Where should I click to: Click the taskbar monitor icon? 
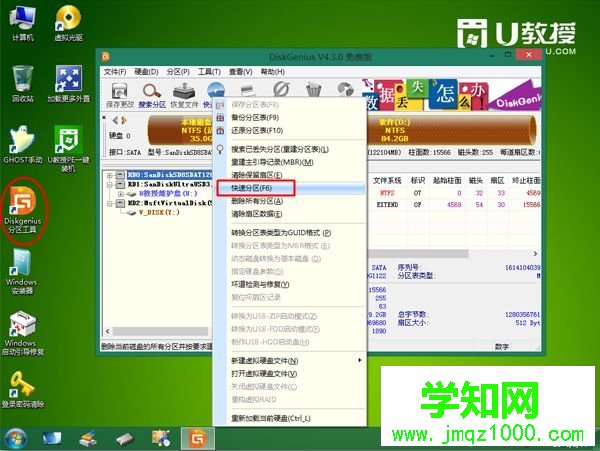(52, 438)
